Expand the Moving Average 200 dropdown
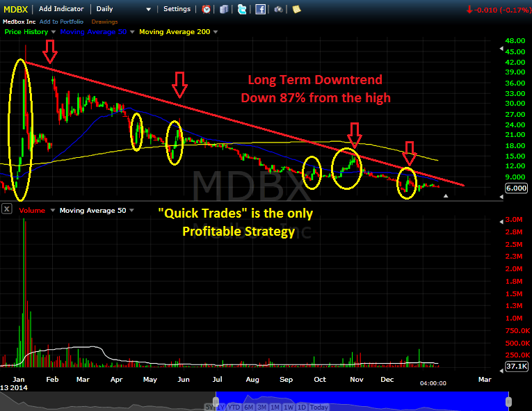 coord(216,32)
